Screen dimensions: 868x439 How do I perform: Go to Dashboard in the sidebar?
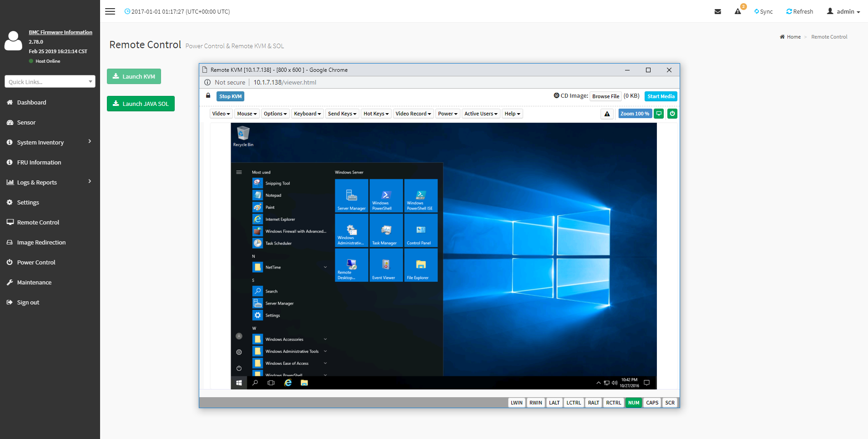pos(31,102)
